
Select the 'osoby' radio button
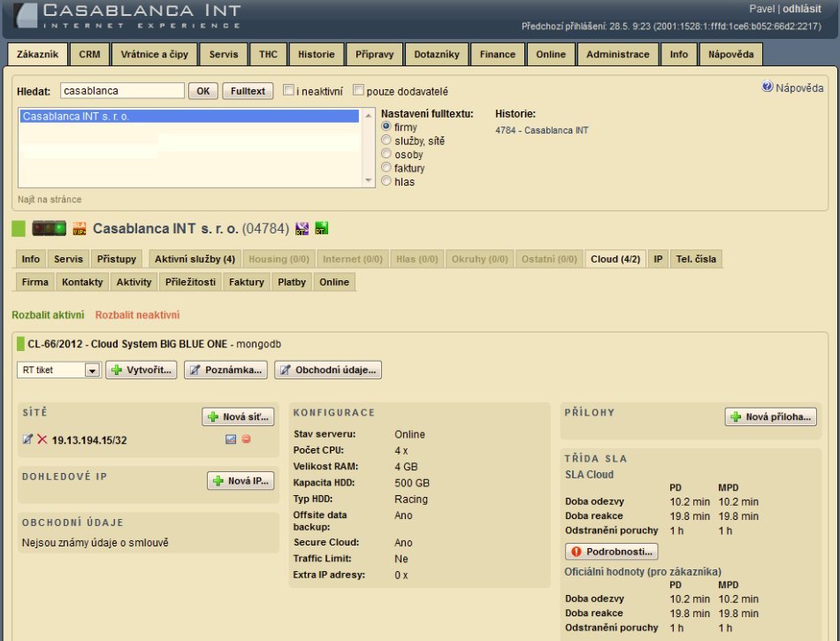point(386,154)
